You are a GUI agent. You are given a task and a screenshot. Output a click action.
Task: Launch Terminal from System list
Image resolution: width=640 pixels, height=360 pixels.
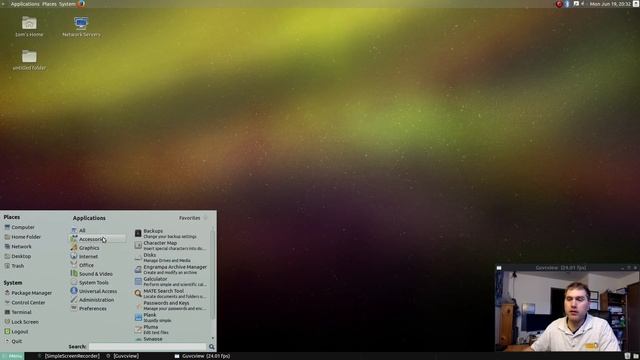point(18,312)
